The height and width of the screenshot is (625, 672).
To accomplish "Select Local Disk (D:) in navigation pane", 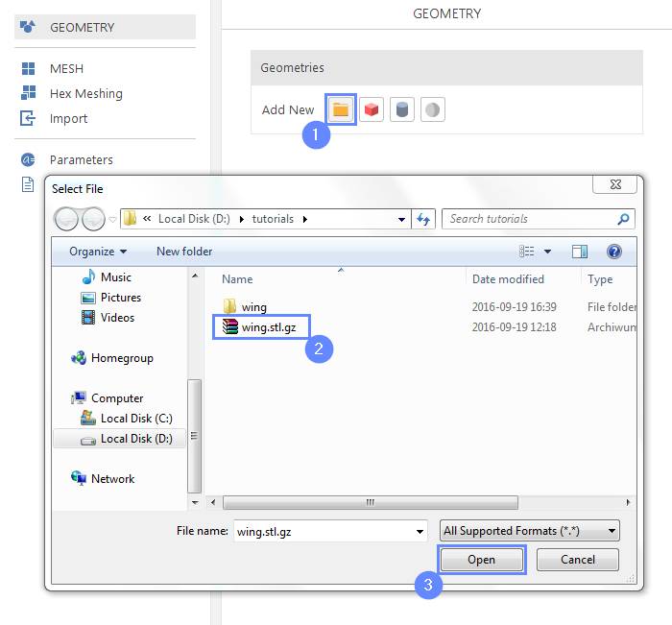I will click(x=120, y=439).
